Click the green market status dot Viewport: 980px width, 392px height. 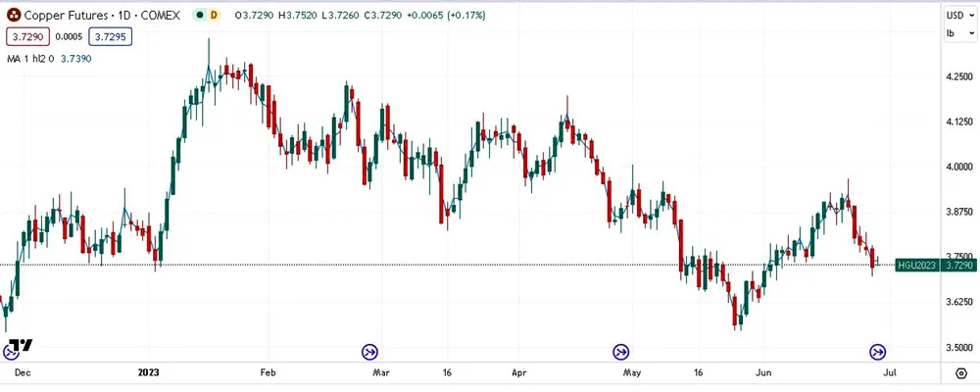(x=200, y=16)
